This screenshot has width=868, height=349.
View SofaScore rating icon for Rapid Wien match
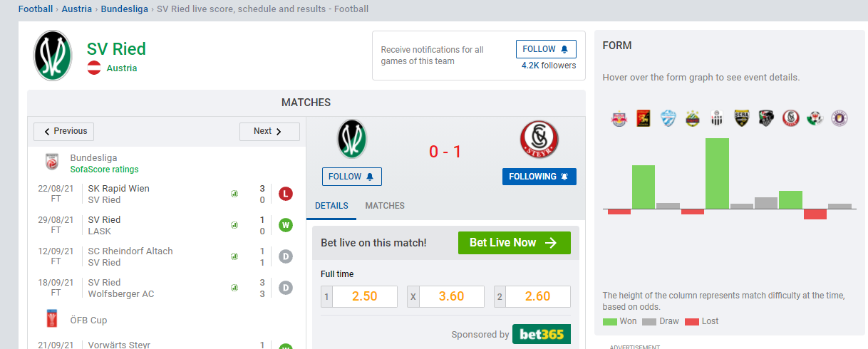point(234,194)
